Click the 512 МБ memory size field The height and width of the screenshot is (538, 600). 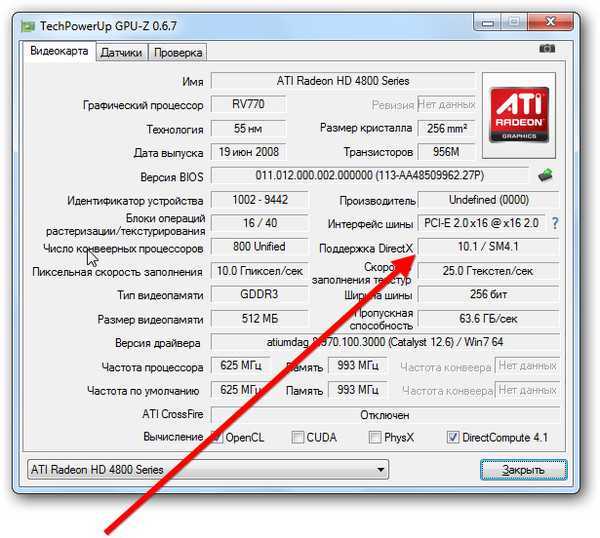pos(259,319)
